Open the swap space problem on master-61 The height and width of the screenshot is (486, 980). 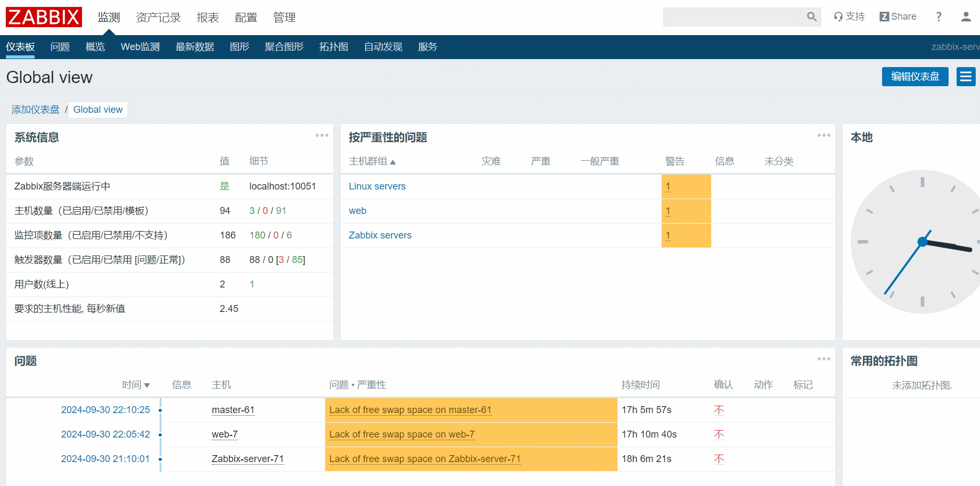(x=410, y=410)
